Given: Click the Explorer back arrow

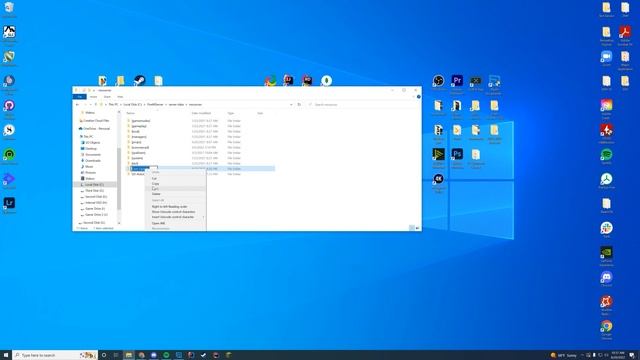Looking at the screenshot, I should (x=78, y=104).
